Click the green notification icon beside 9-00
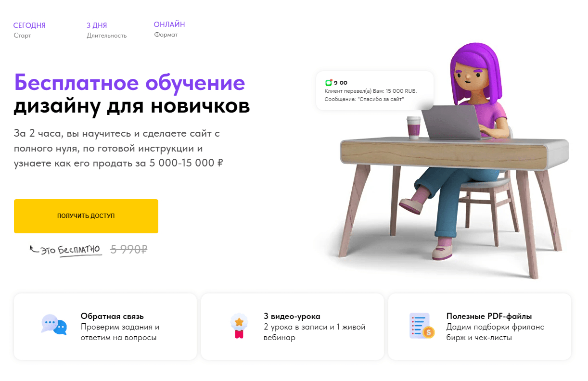 (329, 82)
